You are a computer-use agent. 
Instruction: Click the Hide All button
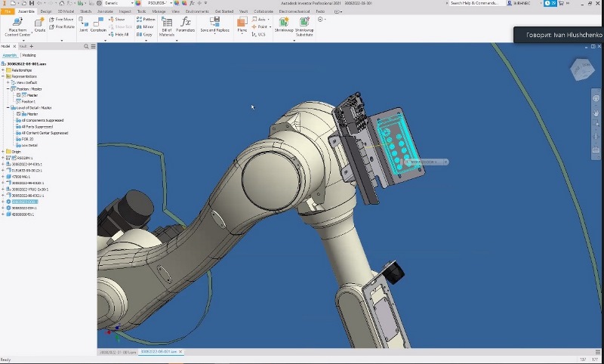[121, 35]
